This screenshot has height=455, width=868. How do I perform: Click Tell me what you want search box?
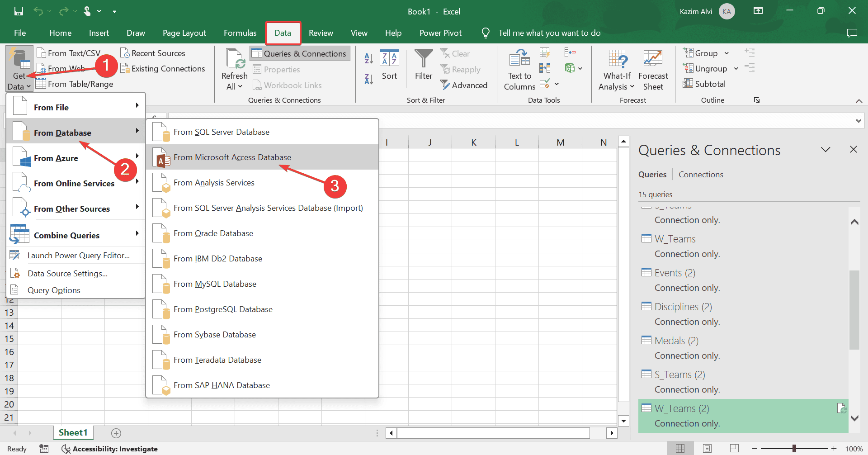[x=549, y=33]
